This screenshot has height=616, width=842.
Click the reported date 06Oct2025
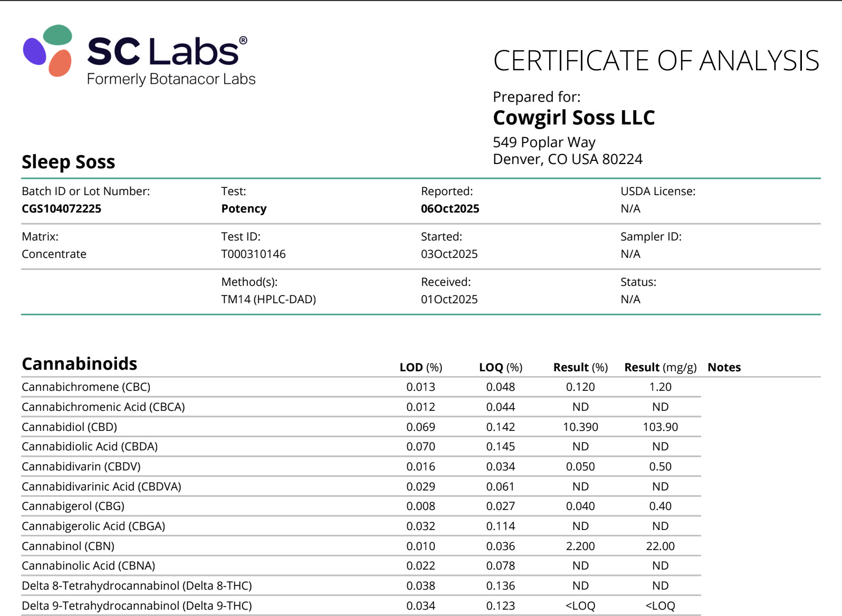[x=449, y=209]
